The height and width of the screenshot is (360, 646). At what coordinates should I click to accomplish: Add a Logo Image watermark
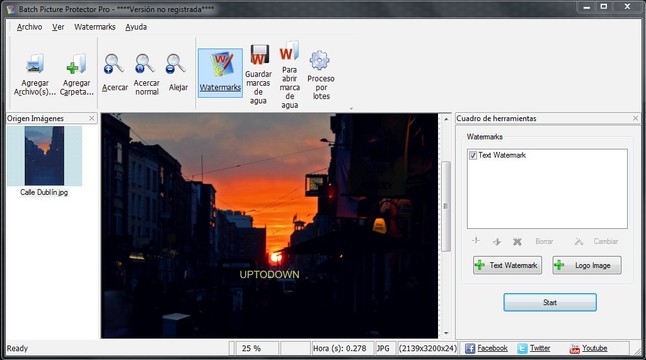click(x=587, y=265)
